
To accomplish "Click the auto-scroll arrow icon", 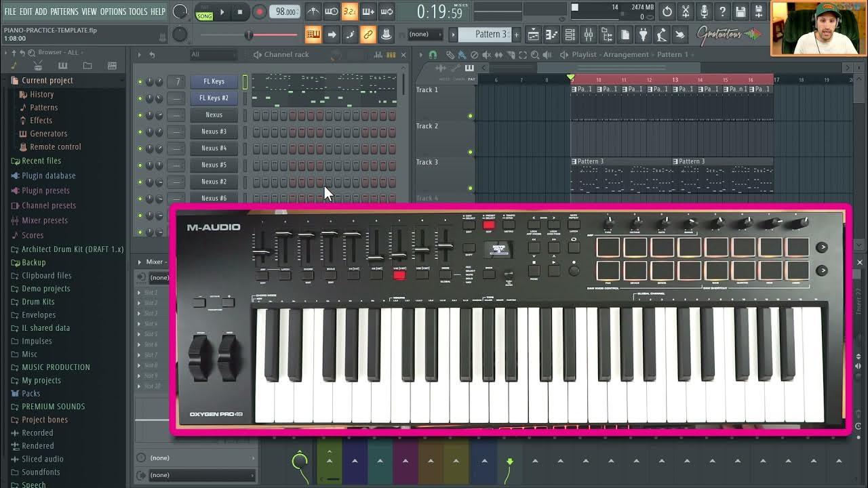I will coord(332,35).
